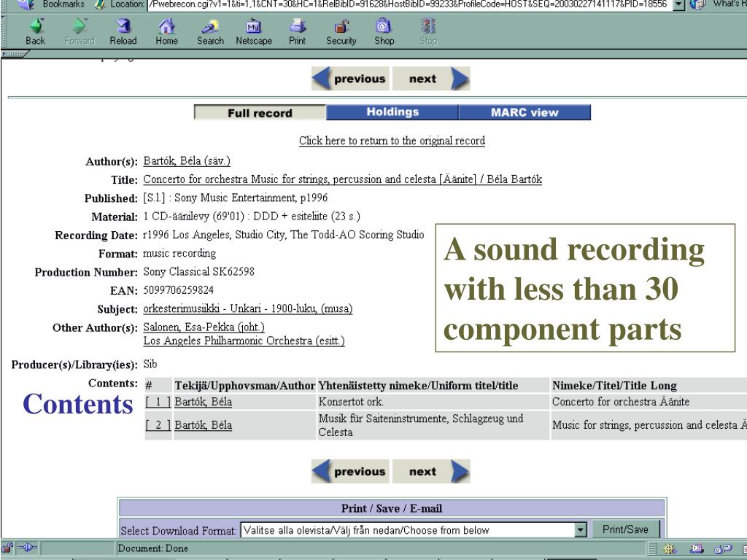Open My Netscape toolbar icon
747x560 pixels.
(254, 31)
